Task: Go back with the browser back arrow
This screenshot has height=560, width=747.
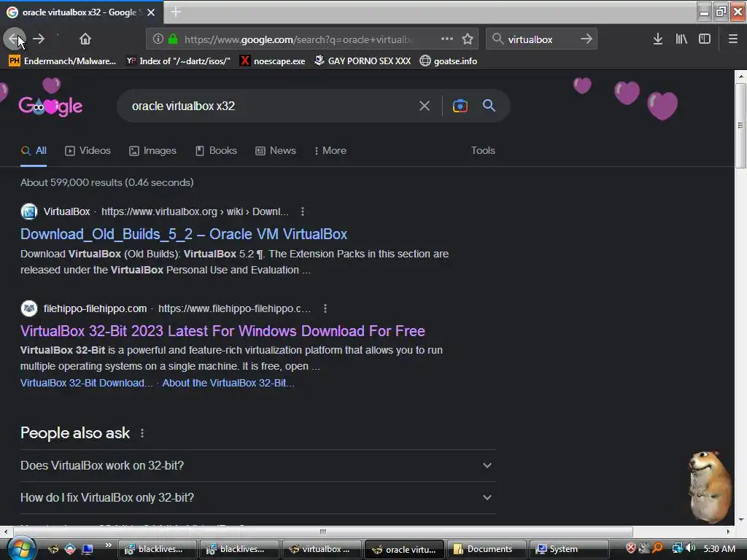Action: pyautogui.click(x=14, y=39)
